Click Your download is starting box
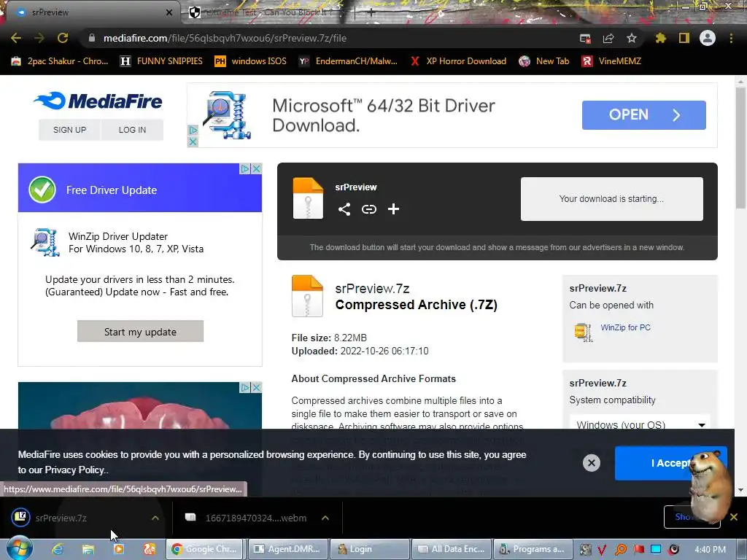The image size is (747, 560). [612, 199]
